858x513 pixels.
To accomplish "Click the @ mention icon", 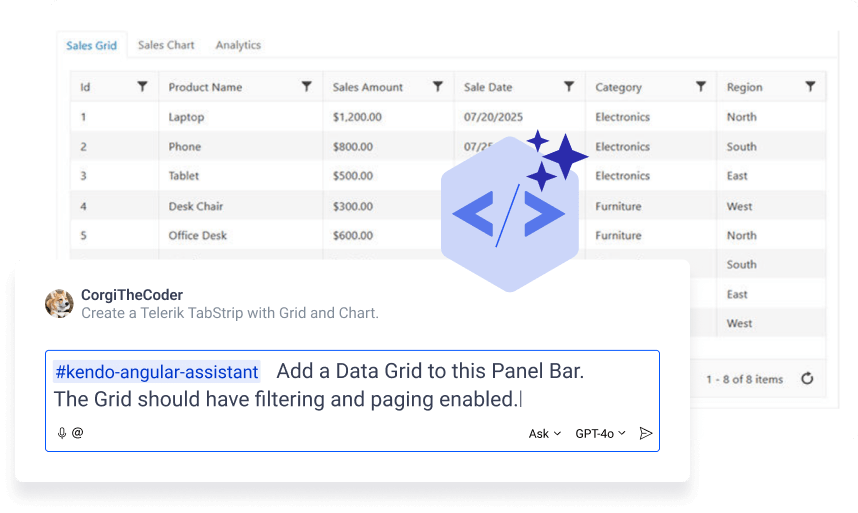I will (77, 433).
